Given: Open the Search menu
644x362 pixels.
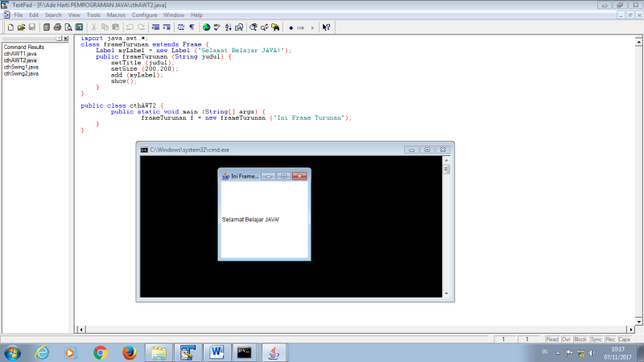Looking at the screenshot, I should [x=53, y=14].
